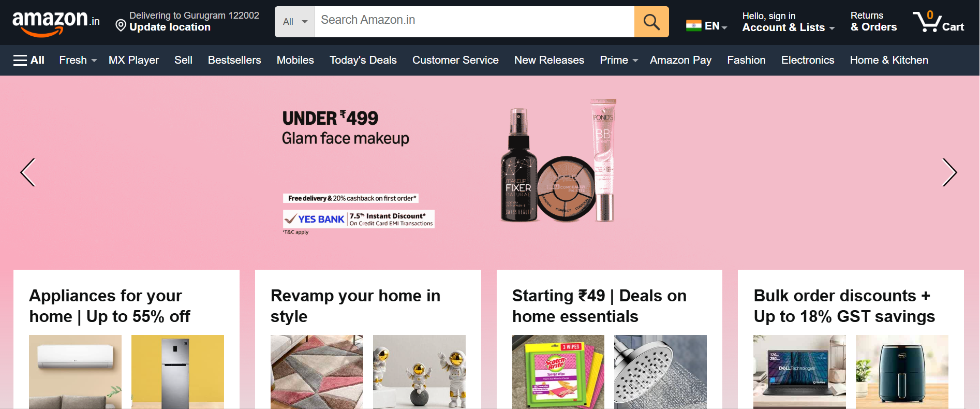Click the orange search magnifier button
Image resolution: width=980 pixels, height=409 pixels.
[x=651, y=22]
